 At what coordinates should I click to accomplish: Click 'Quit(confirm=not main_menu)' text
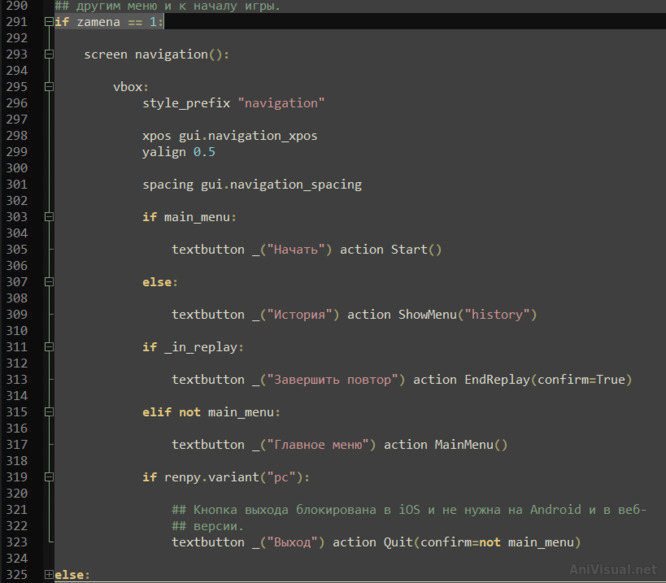pos(482,542)
